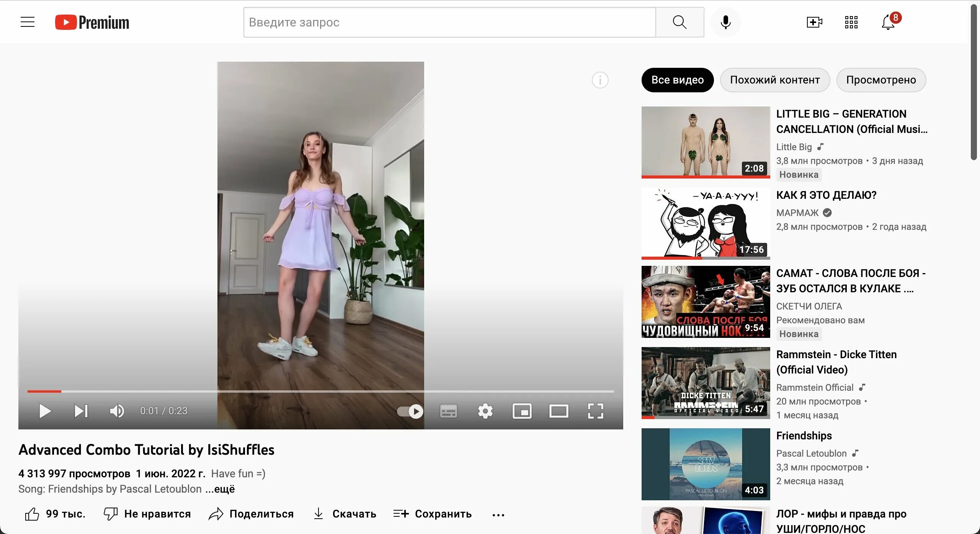Enable miniplayer mode
980x534 pixels.
tap(522, 411)
